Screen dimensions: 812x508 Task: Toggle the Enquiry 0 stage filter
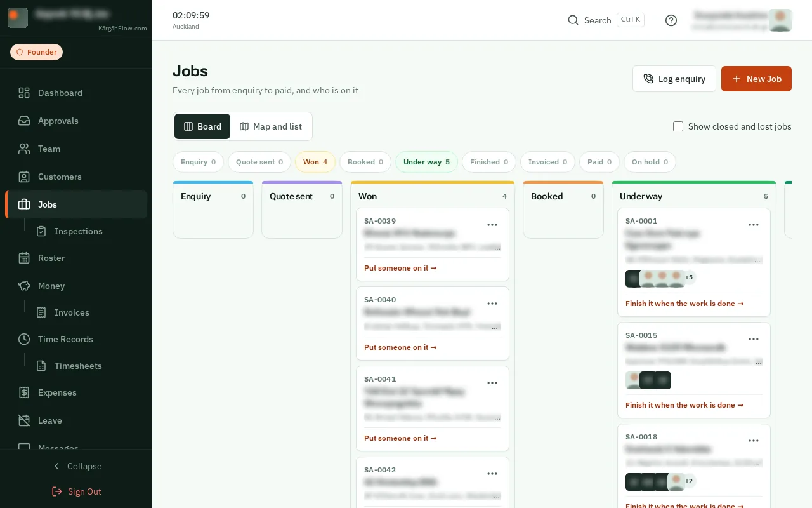pyautogui.click(x=198, y=162)
